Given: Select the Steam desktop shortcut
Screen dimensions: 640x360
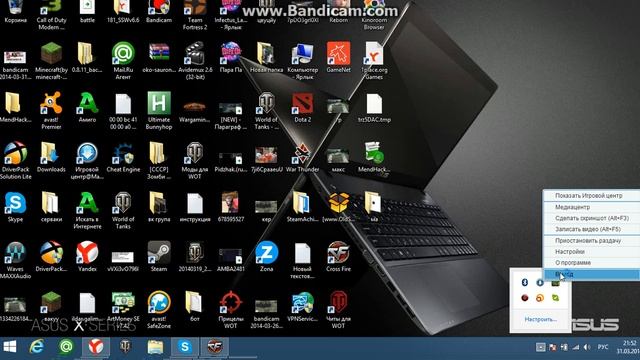Looking at the screenshot, I should [x=159, y=257].
